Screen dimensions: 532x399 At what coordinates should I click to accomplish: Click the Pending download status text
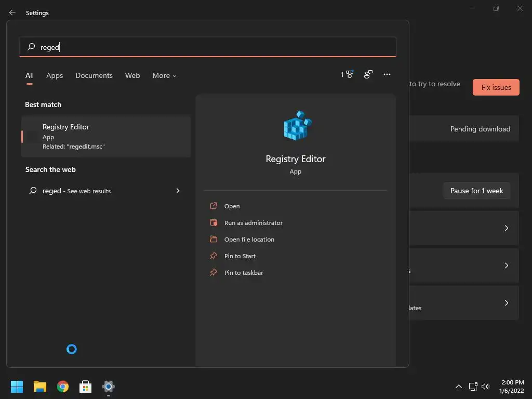tap(480, 129)
